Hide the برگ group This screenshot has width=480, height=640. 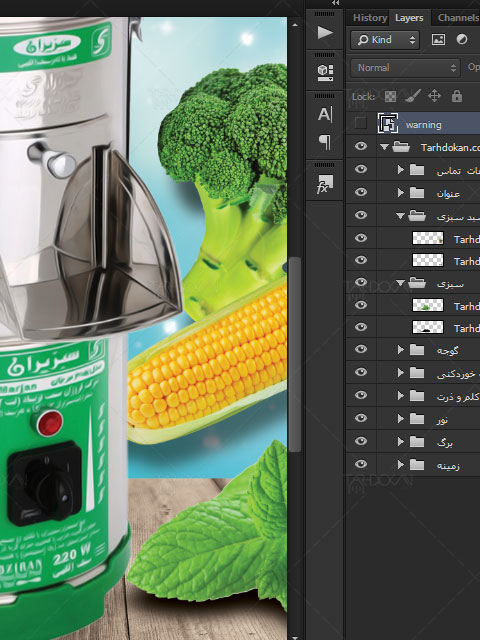pyautogui.click(x=361, y=441)
